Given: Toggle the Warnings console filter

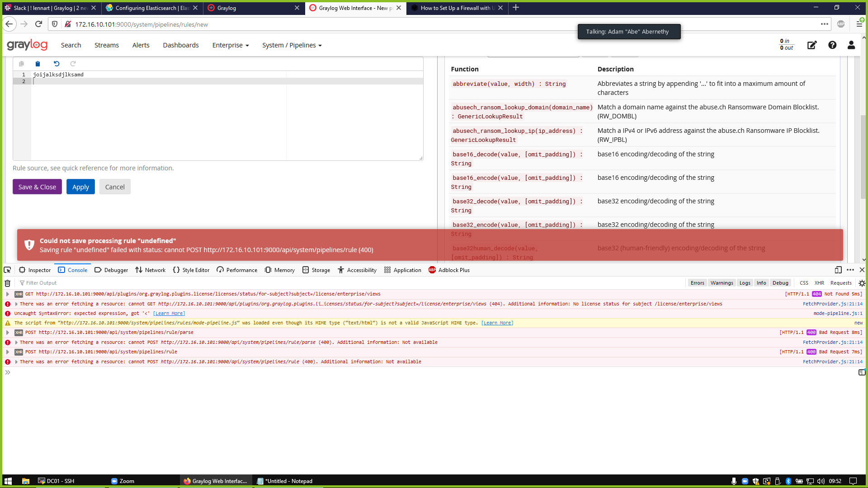Looking at the screenshot, I should point(722,283).
